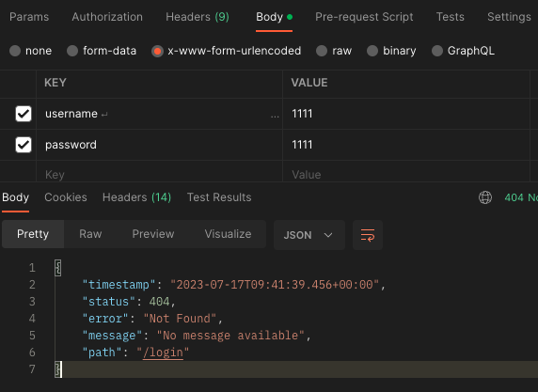Image resolution: width=538 pixels, height=392 pixels.
Task: Switch to Raw response view
Action: pos(90,234)
